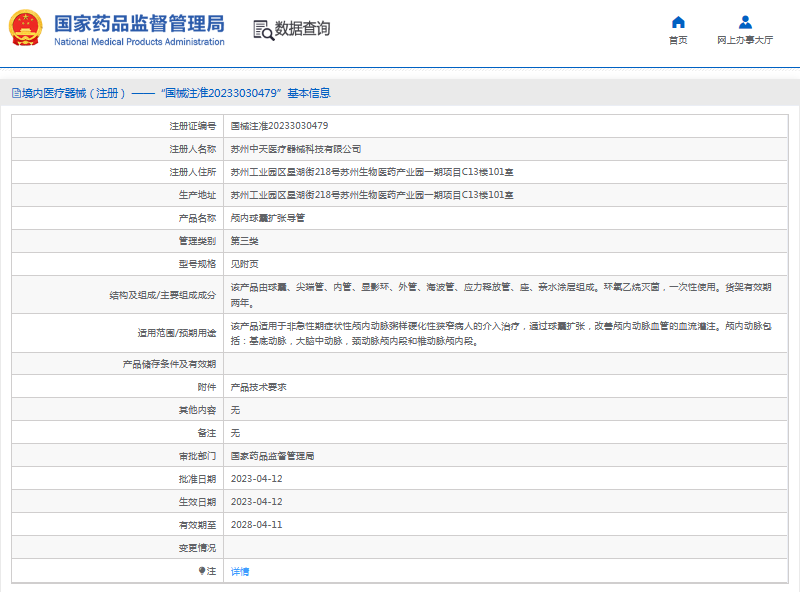The height and width of the screenshot is (592, 800).
Task: Open the 详情 details link
Action: click(x=240, y=569)
